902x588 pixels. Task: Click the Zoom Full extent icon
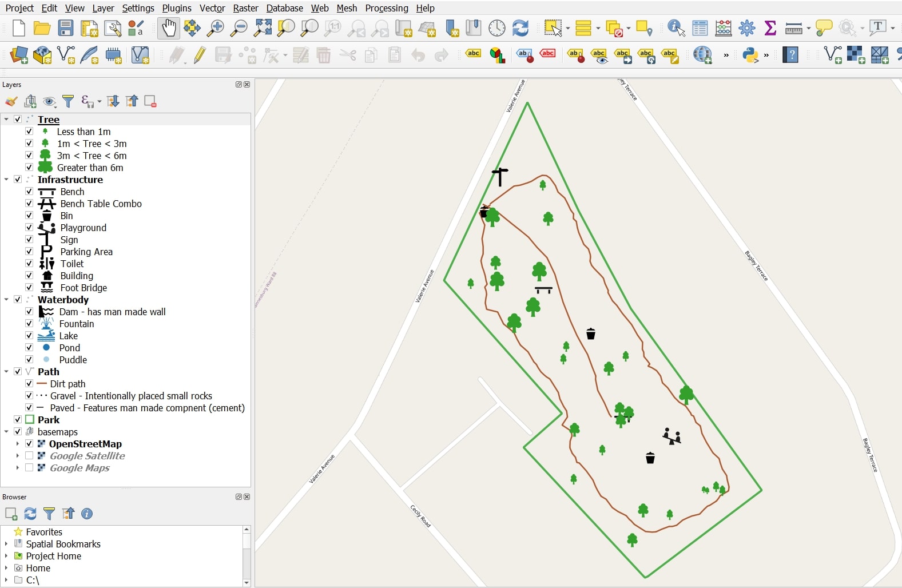coord(263,28)
